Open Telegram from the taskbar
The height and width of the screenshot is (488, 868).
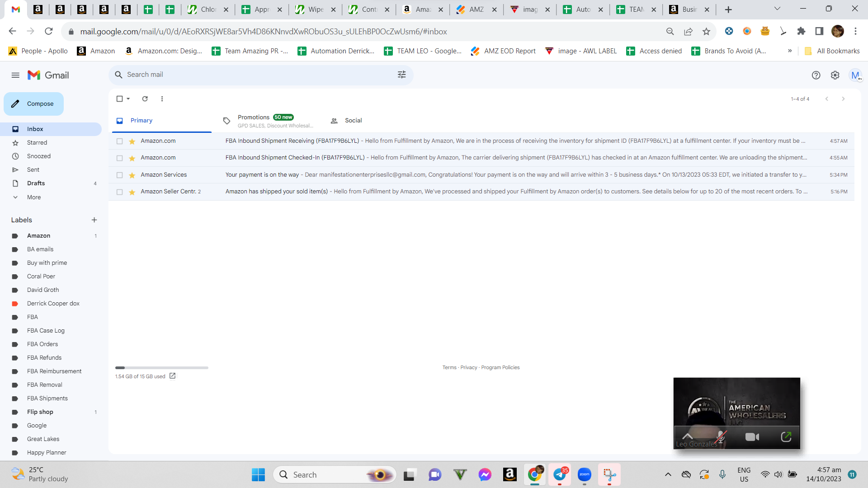point(560,475)
